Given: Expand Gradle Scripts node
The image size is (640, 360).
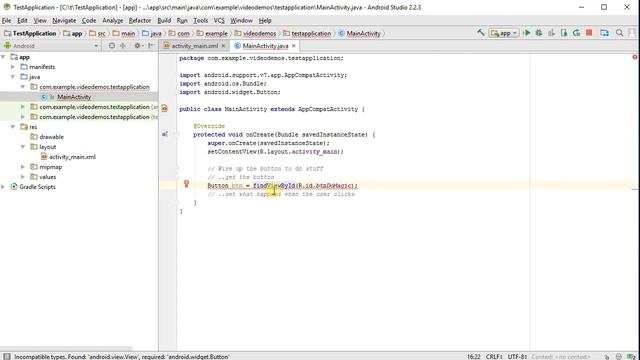Looking at the screenshot, I should 3,187.
